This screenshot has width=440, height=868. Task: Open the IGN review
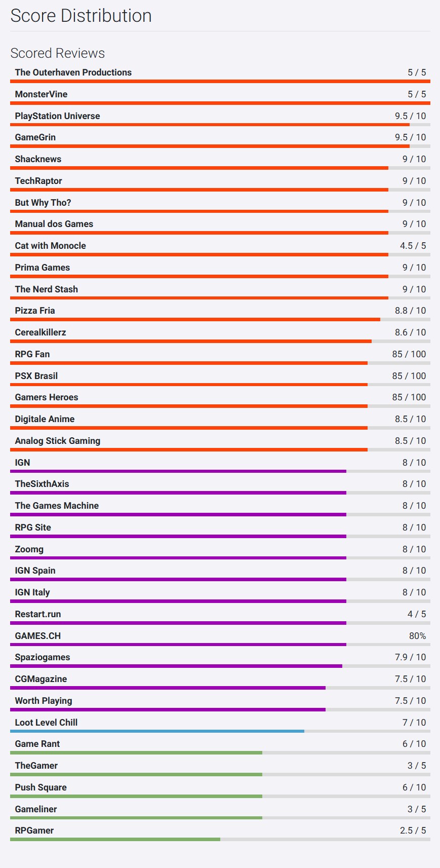pos(22,463)
